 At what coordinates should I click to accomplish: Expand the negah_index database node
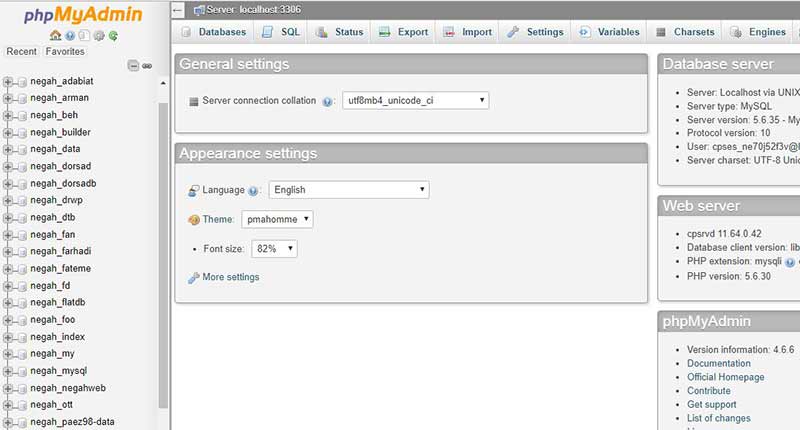pyautogui.click(x=8, y=338)
